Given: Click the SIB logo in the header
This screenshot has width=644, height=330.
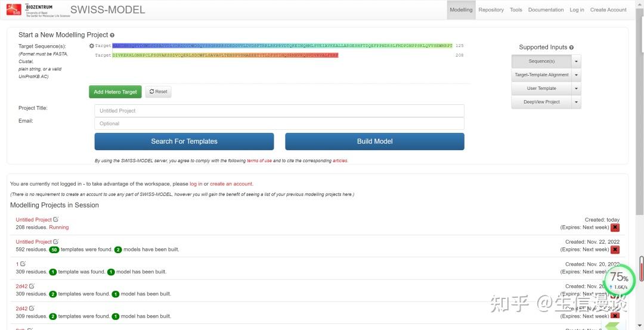Looking at the screenshot, I should pyautogui.click(x=14, y=10).
